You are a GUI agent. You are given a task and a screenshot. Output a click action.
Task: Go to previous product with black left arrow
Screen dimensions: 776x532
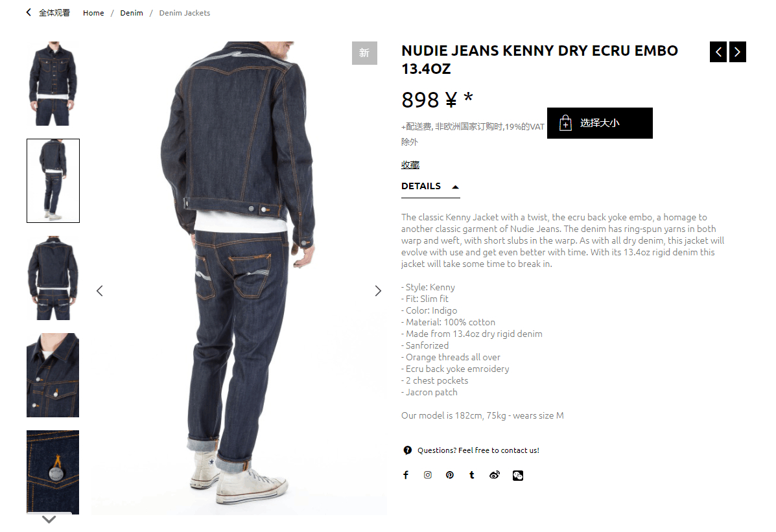point(718,52)
